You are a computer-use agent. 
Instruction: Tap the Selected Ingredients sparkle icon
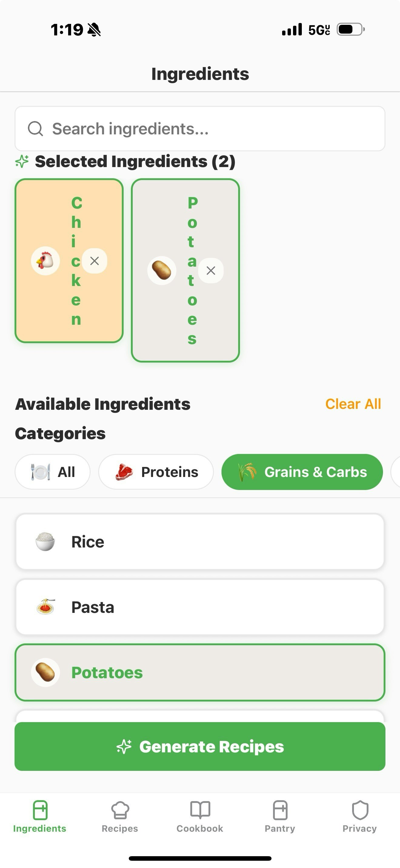pos(22,161)
